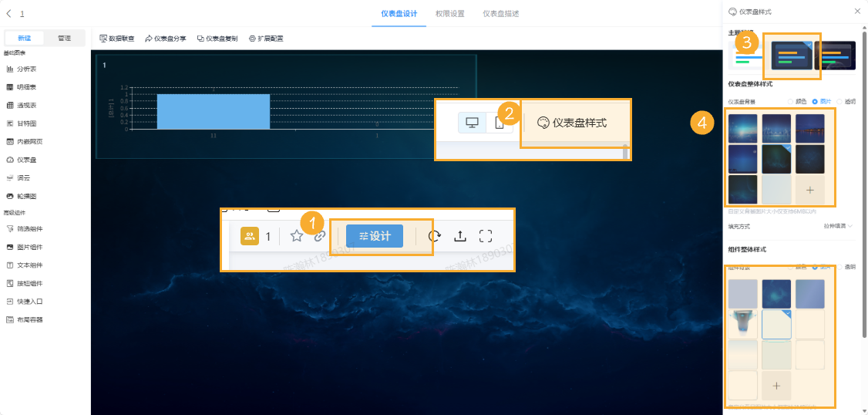The height and width of the screenshot is (415, 868).
Task: Add a 分析表 chart from the sidebar
Action: pyautogui.click(x=21, y=69)
